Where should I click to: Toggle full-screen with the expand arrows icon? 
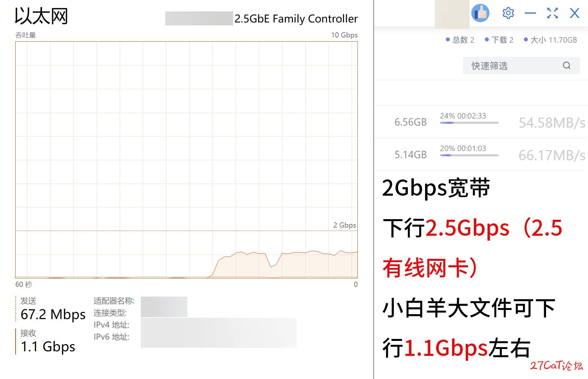click(x=553, y=13)
